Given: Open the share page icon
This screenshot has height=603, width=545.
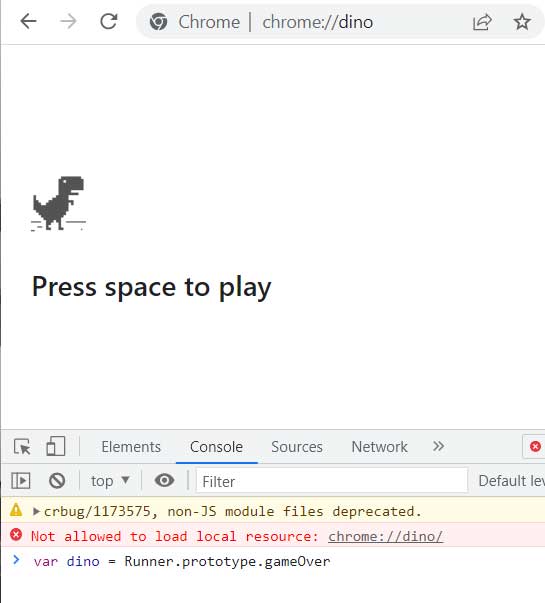Looking at the screenshot, I should (x=482, y=22).
